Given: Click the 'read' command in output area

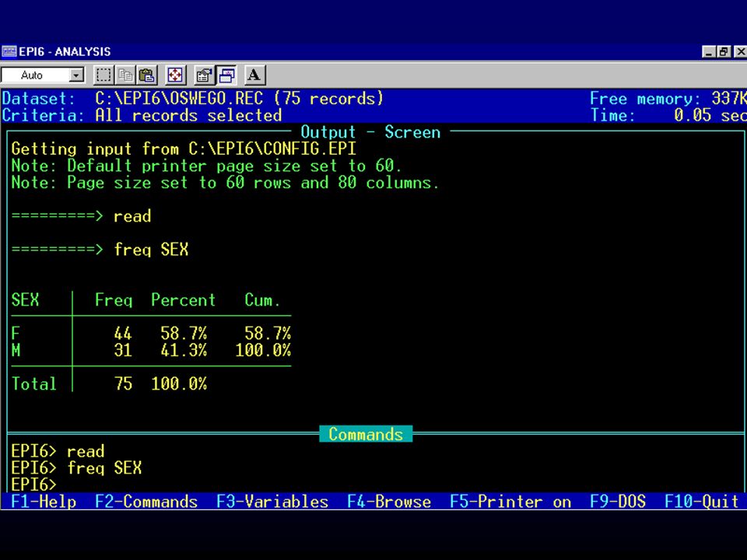Looking at the screenshot, I should tap(132, 216).
